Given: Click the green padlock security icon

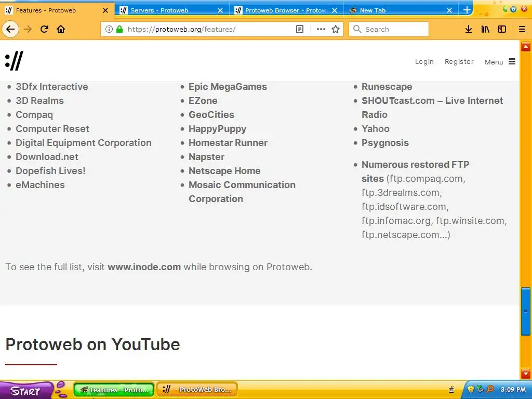Looking at the screenshot, I should [x=119, y=29].
